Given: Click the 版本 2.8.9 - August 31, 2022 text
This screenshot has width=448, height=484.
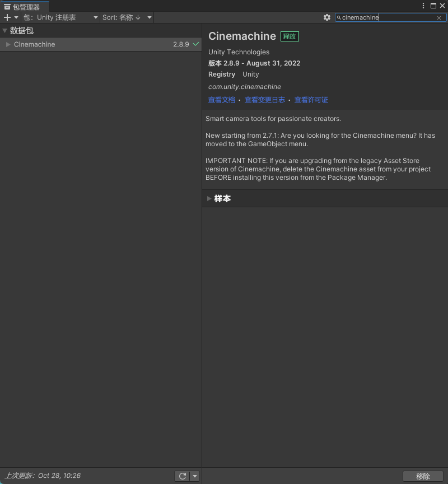Looking at the screenshot, I should pos(254,63).
